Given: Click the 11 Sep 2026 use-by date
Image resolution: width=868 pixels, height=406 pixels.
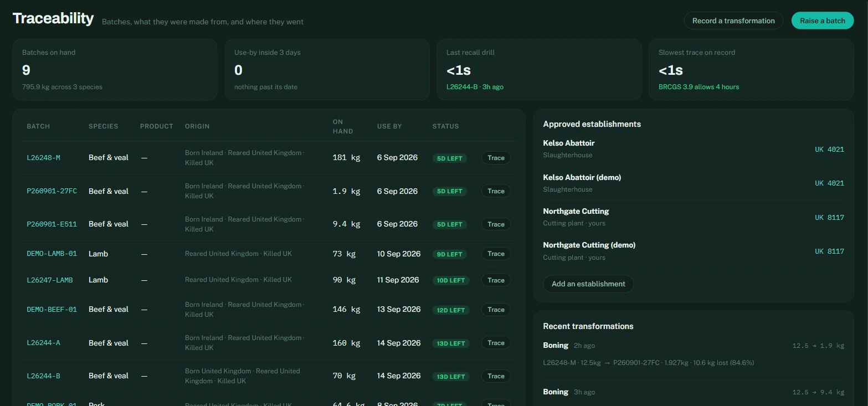Looking at the screenshot, I should click(x=398, y=280).
